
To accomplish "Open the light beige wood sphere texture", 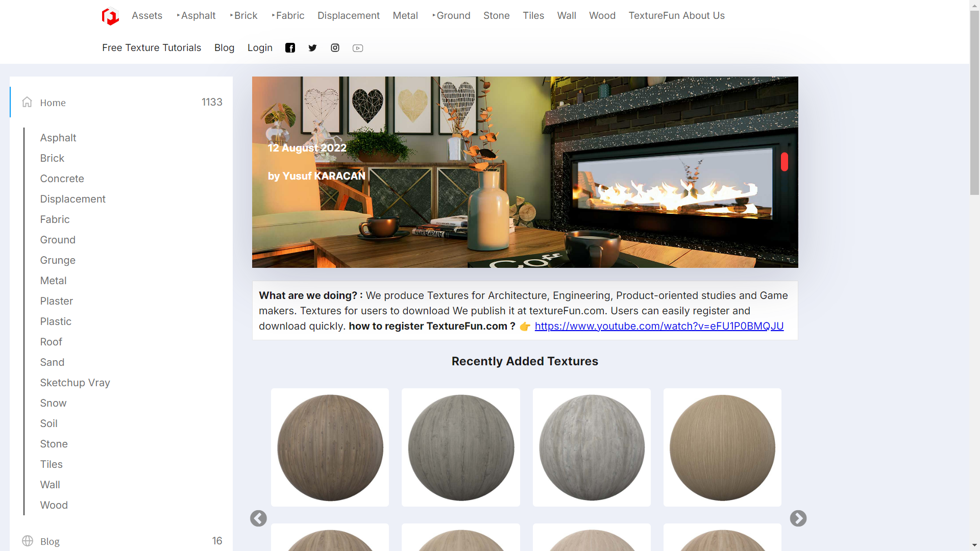I will tap(722, 447).
